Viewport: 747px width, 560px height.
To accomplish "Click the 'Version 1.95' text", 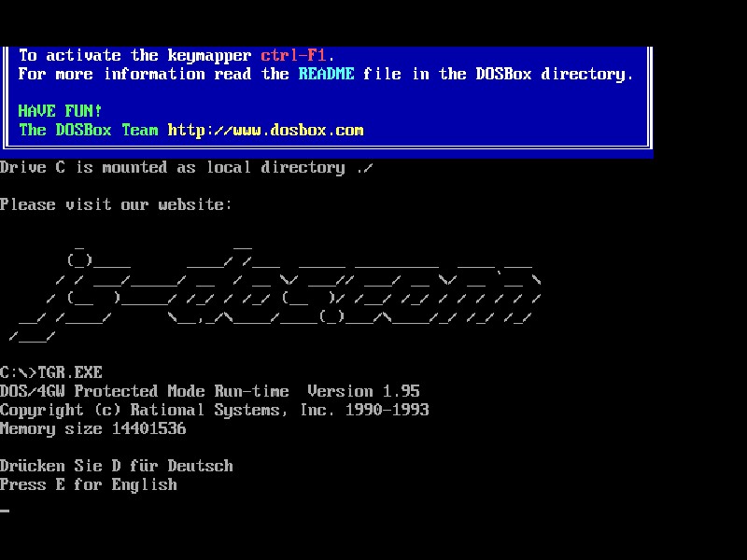I will (363, 391).
